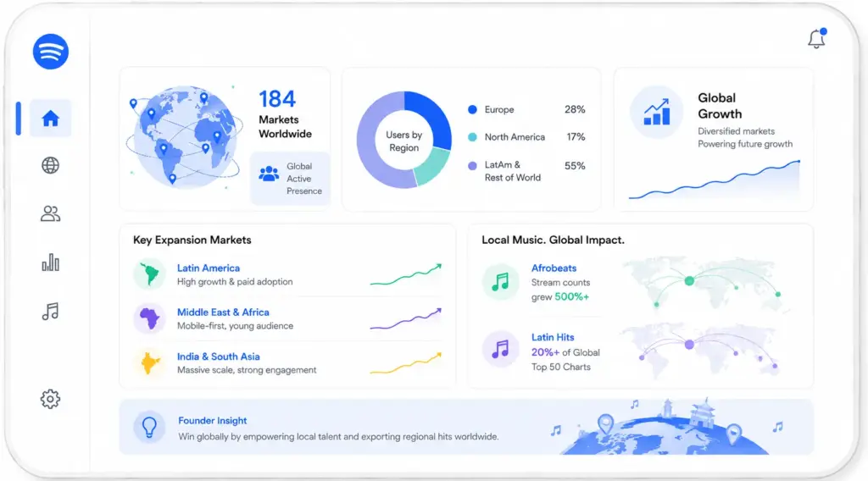Select the Europe legend blue dot
Image resolution: width=868 pixels, height=481 pixels.
point(472,109)
